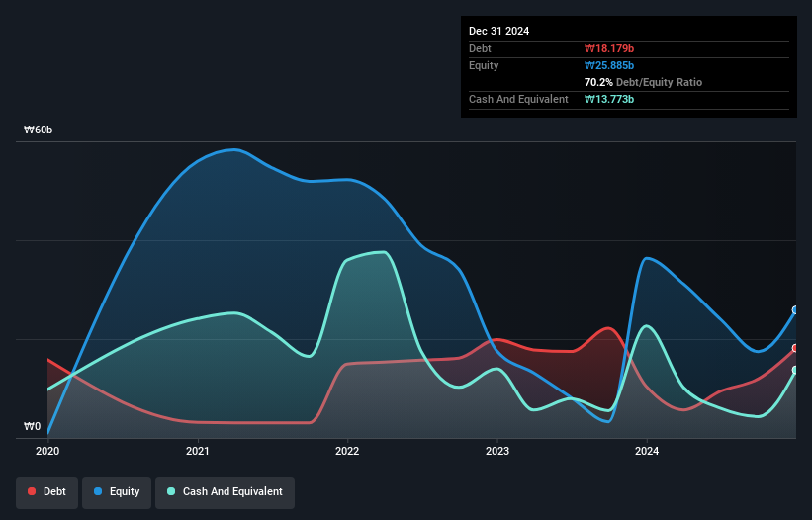Click the ₩0 y-axis label
812x520 pixels.
pos(32,426)
